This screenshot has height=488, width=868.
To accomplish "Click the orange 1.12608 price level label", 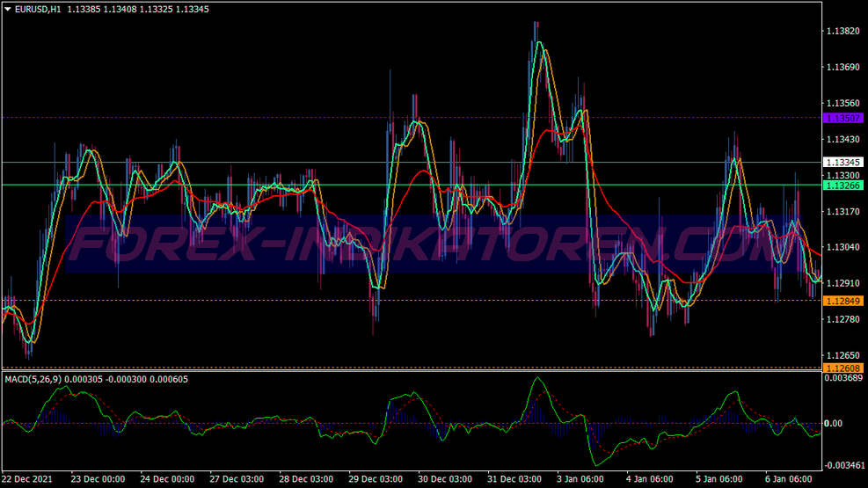I will pos(843,368).
